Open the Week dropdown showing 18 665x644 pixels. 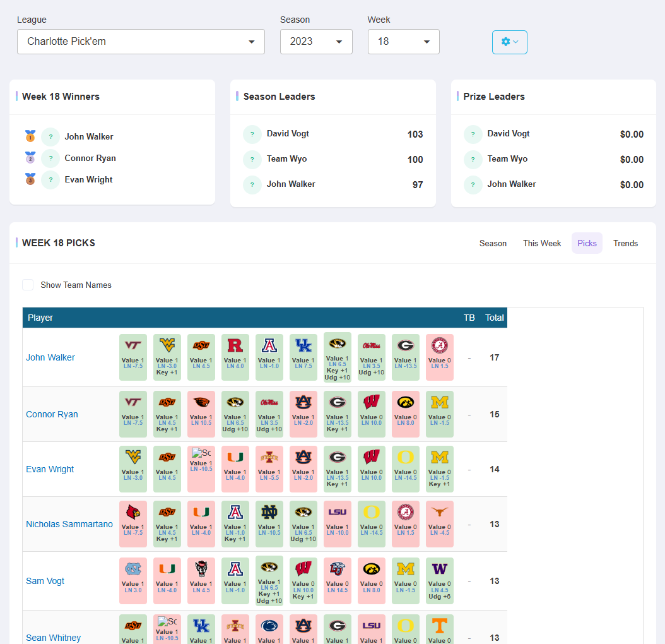tap(403, 42)
